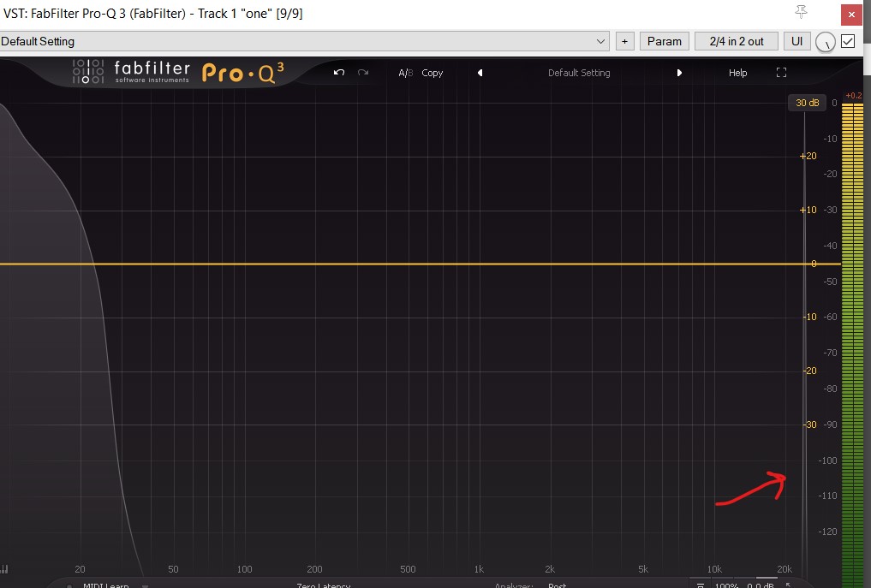Open the 2/4 in 2 out routing
Image resolution: width=871 pixels, height=588 pixels.
coord(736,41)
